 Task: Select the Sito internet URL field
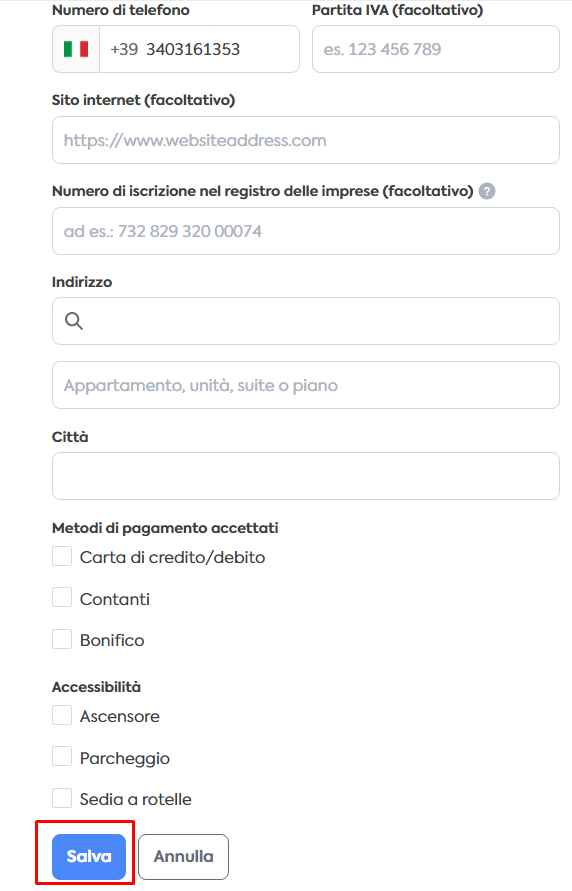[306, 140]
